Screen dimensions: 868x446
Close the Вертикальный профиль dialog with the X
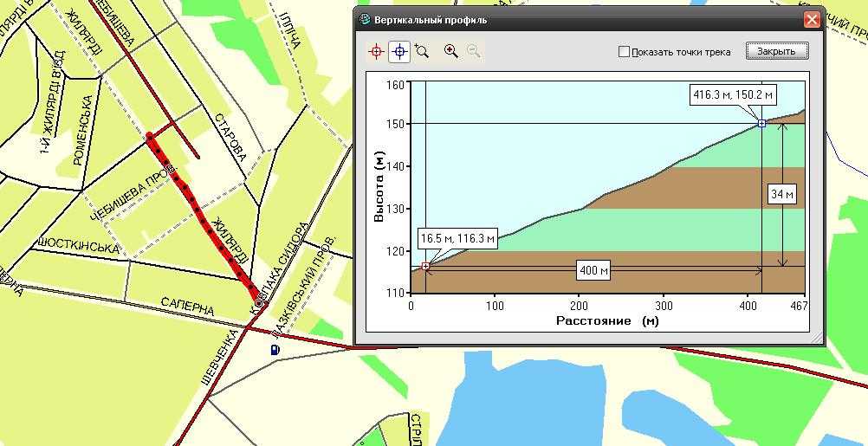click(812, 19)
